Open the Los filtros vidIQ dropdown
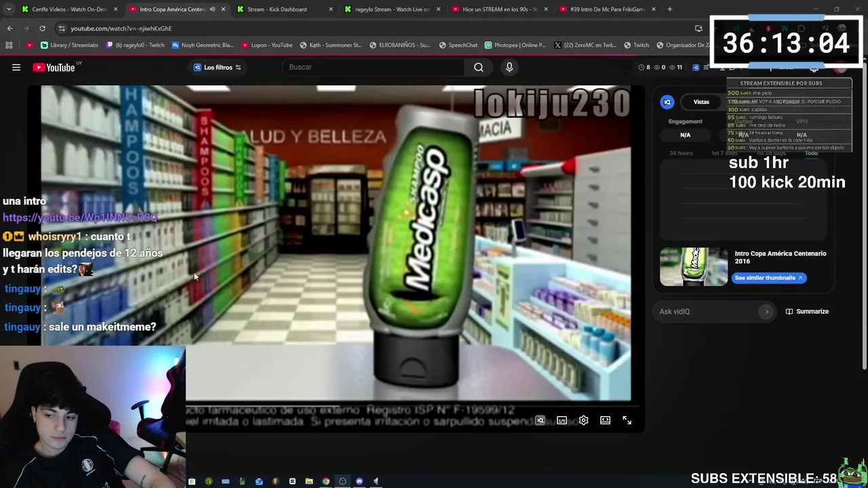The image size is (868, 488). (218, 67)
